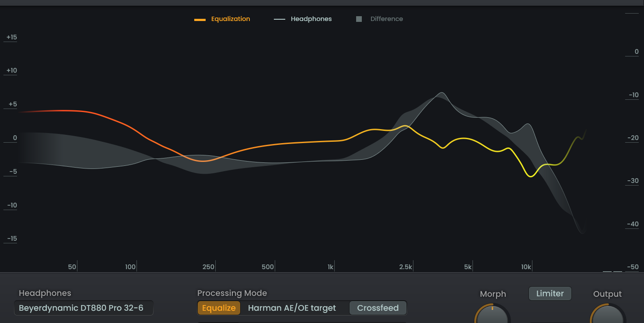644x323 pixels.
Task: Toggle the Difference legend square
Action: click(x=359, y=19)
